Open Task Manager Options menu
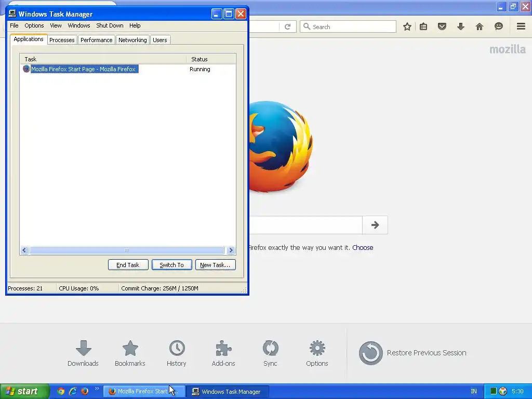This screenshot has width=532, height=399. [34, 25]
